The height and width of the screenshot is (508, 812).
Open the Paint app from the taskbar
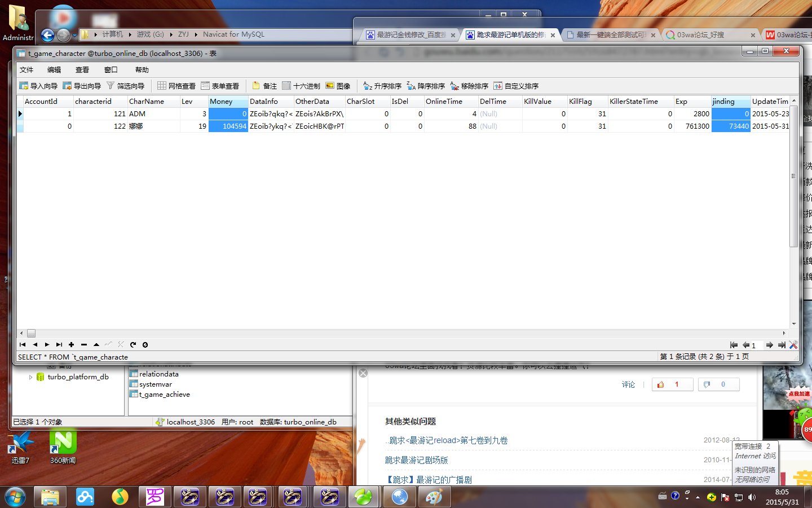coord(434,497)
